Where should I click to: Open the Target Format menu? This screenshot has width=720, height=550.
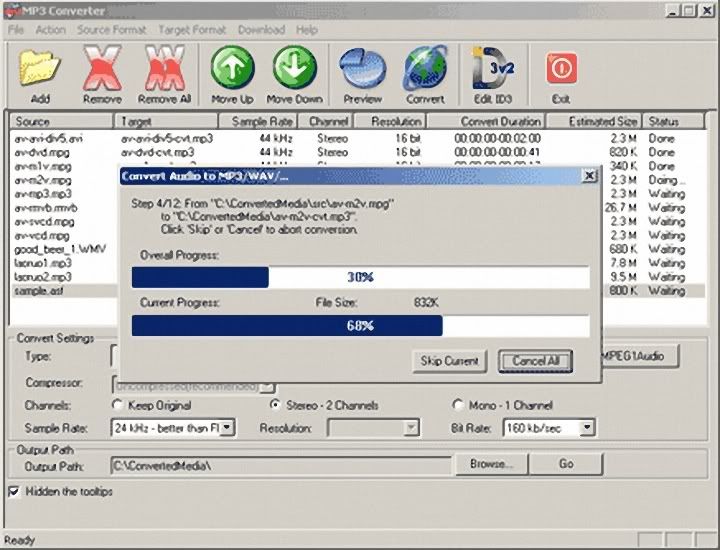tap(192, 30)
